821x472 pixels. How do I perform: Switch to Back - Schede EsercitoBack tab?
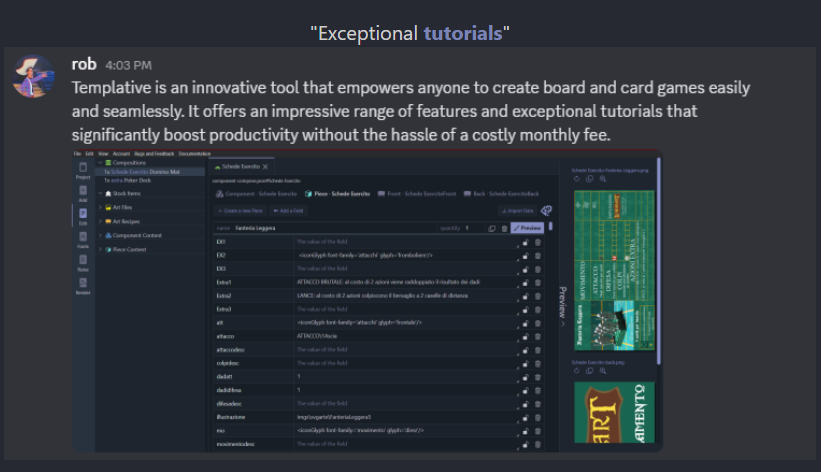[x=501, y=194]
